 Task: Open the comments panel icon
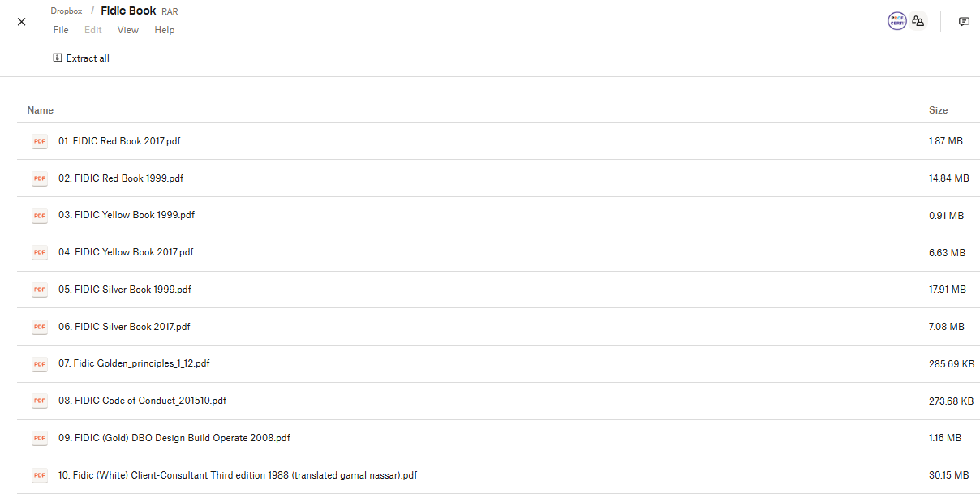pos(964,22)
